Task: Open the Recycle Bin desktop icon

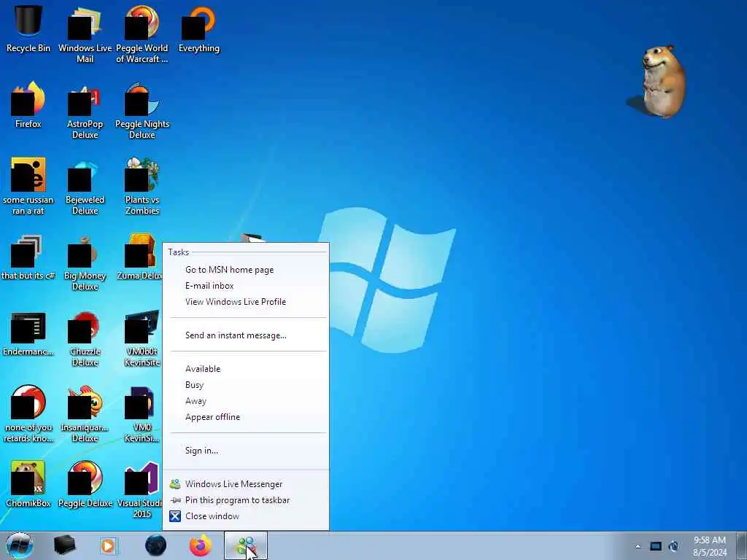Action: pyautogui.click(x=28, y=28)
